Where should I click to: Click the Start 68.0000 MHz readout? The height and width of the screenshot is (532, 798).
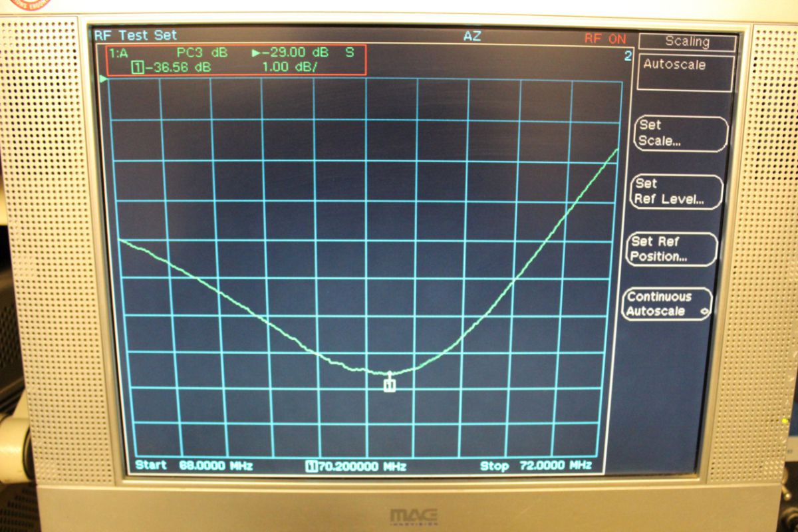tap(194, 465)
